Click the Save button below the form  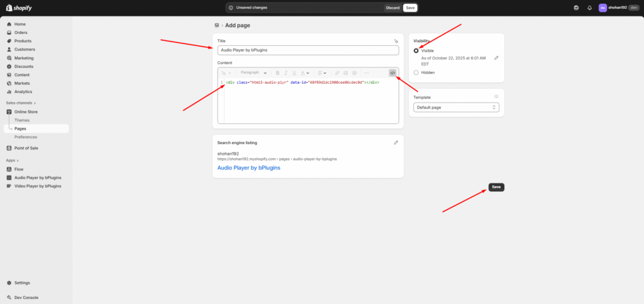(x=496, y=187)
